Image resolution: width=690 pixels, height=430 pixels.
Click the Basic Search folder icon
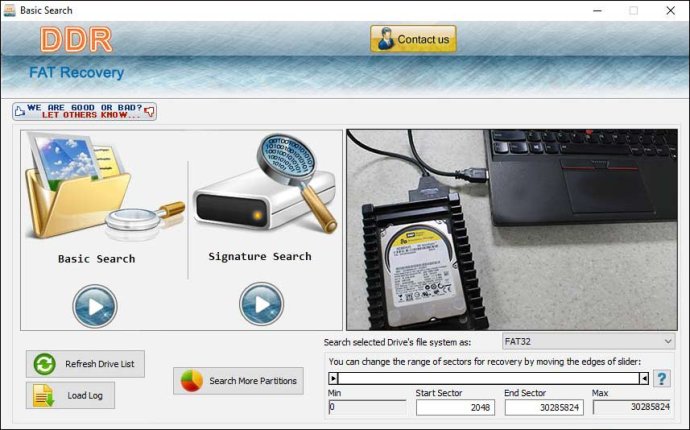(104, 187)
